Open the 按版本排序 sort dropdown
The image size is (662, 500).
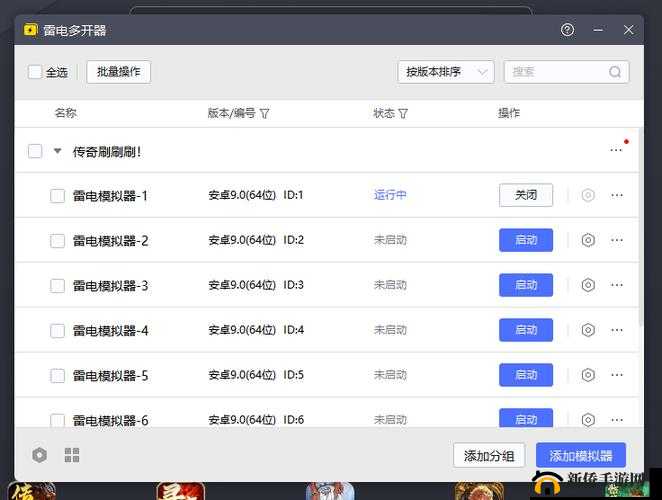446,72
